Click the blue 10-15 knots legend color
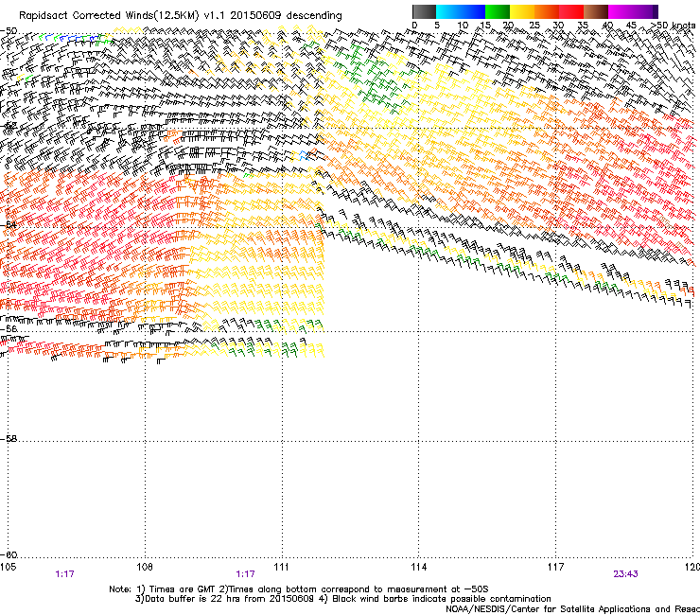The height and width of the screenshot is (615, 700). click(473, 11)
